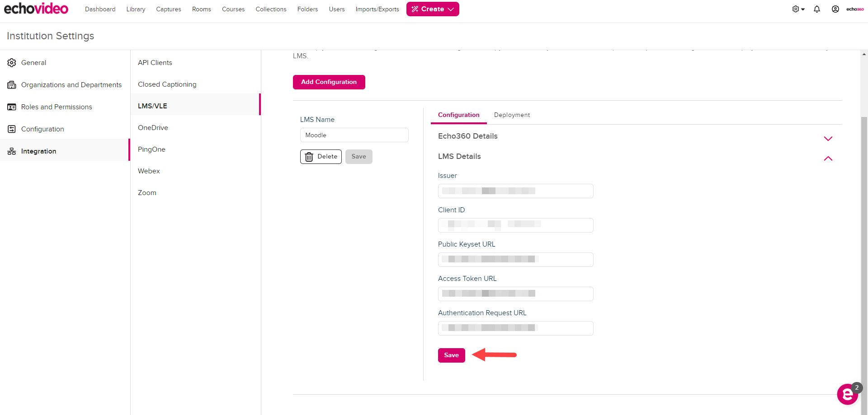
Task: Select General settings in sidebar
Action: click(x=33, y=63)
